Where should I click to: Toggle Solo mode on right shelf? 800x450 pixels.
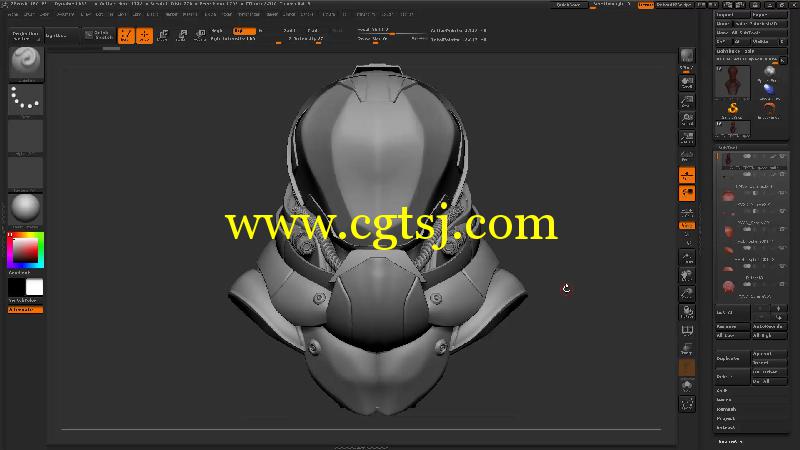(687, 386)
